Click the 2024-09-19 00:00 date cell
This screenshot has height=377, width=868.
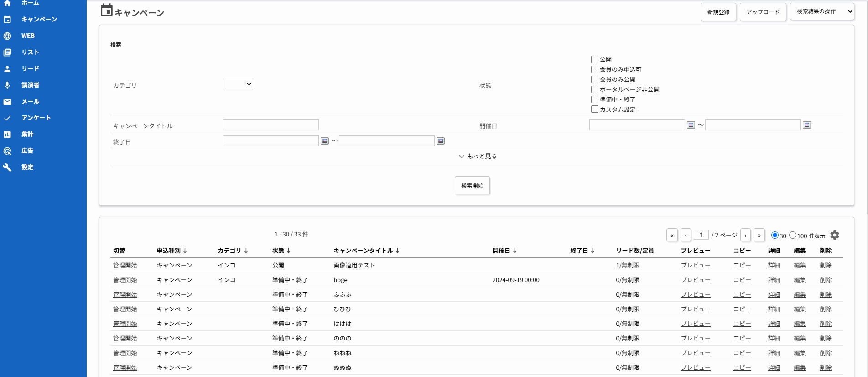tap(516, 280)
